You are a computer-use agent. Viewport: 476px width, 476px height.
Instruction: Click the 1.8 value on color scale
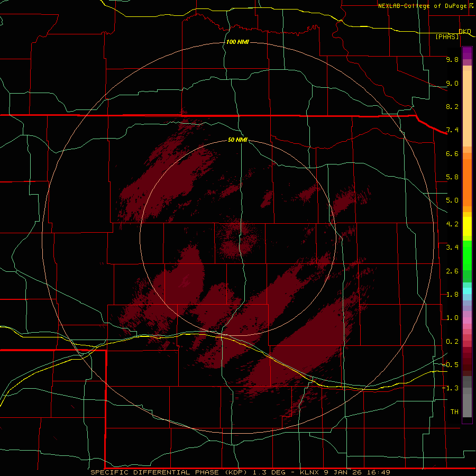pyautogui.click(x=452, y=295)
